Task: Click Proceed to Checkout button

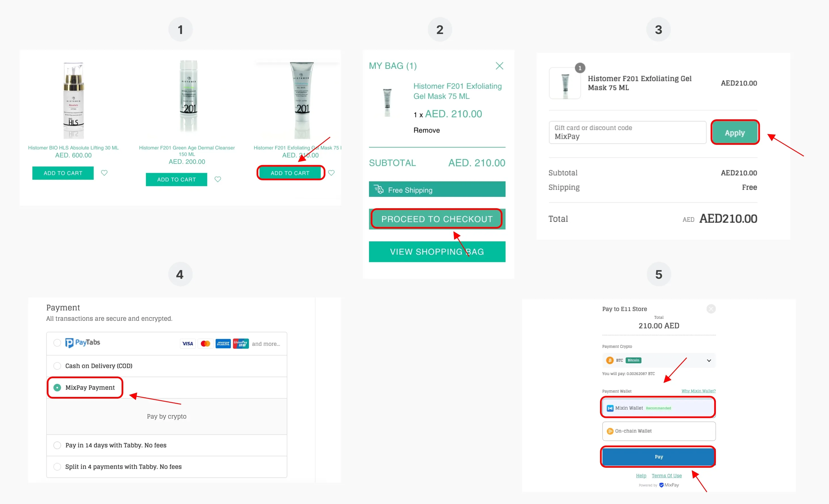Action: tap(437, 218)
